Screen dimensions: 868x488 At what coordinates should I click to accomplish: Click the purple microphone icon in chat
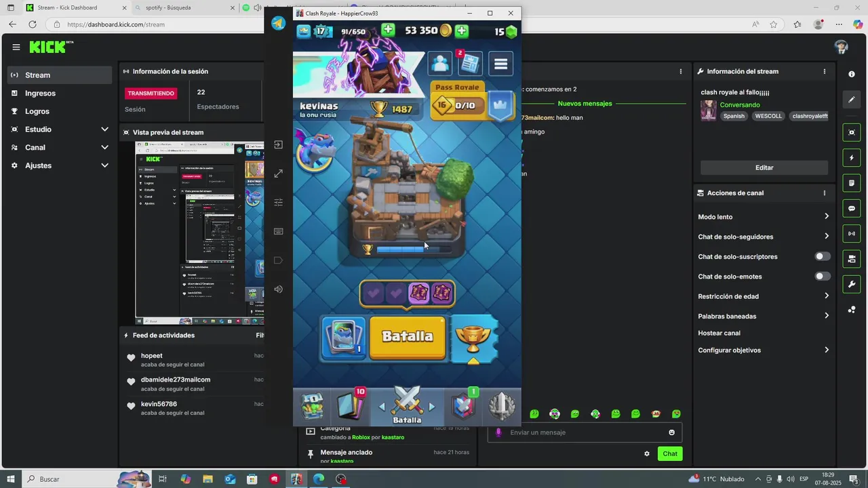pos(498,432)
